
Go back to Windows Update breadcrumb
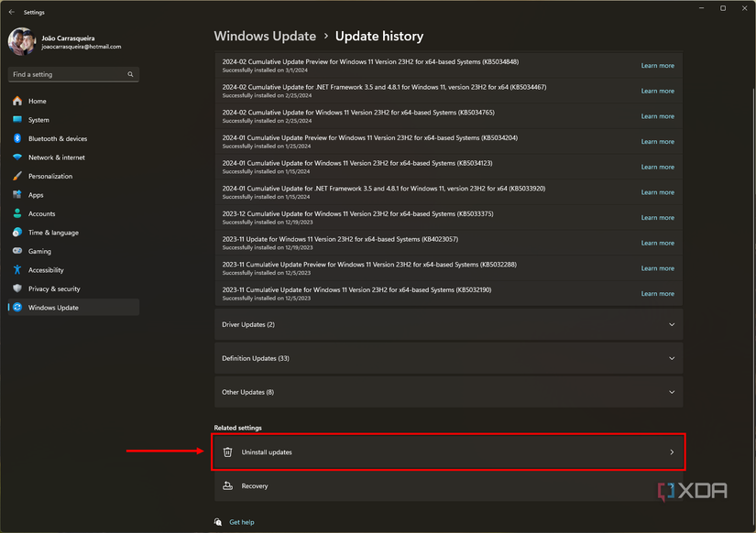(x=265, y=36)
